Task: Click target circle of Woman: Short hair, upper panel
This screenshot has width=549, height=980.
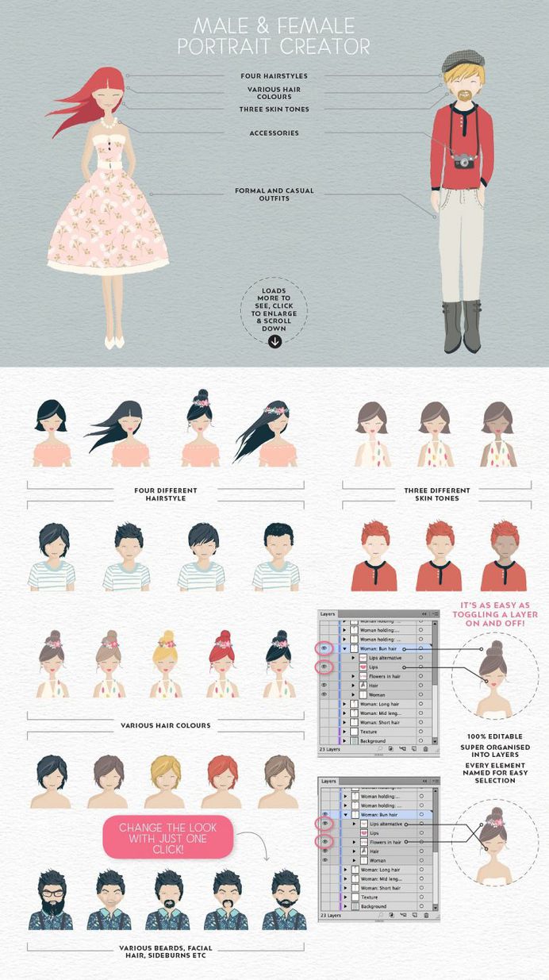Action: coord(420,723)
